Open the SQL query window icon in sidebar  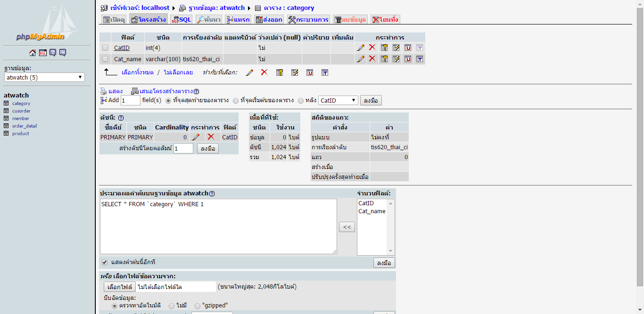pyautogui.click(x=43, y=53)
